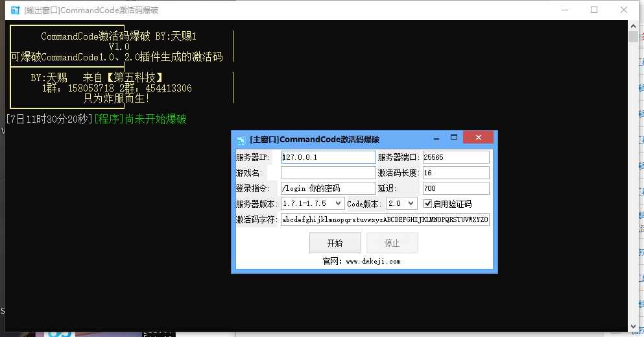Click the output window's title bar icon
This screenshot has width=644, height=337.
(14, 10)
